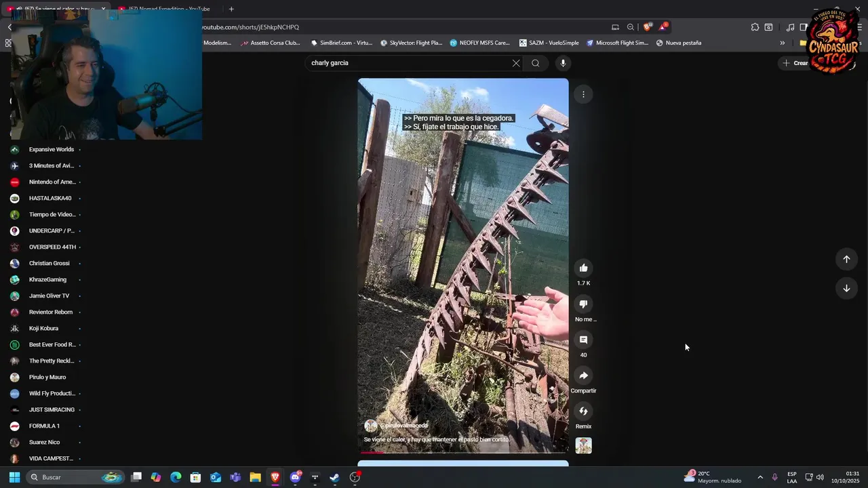Start voice search with microphone icon
Screen dimensions: 868x488
[x=563, y=63]
